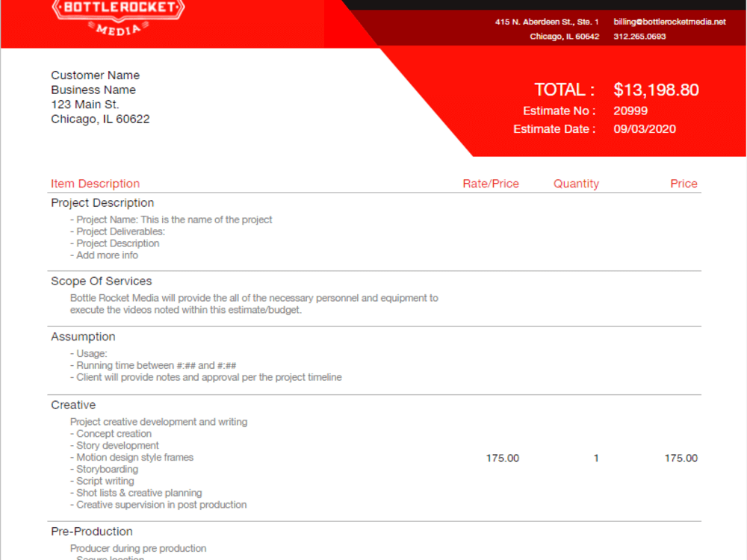Click the Storyboarding bullet
This screenshot has height=560, width=747.
104,470
